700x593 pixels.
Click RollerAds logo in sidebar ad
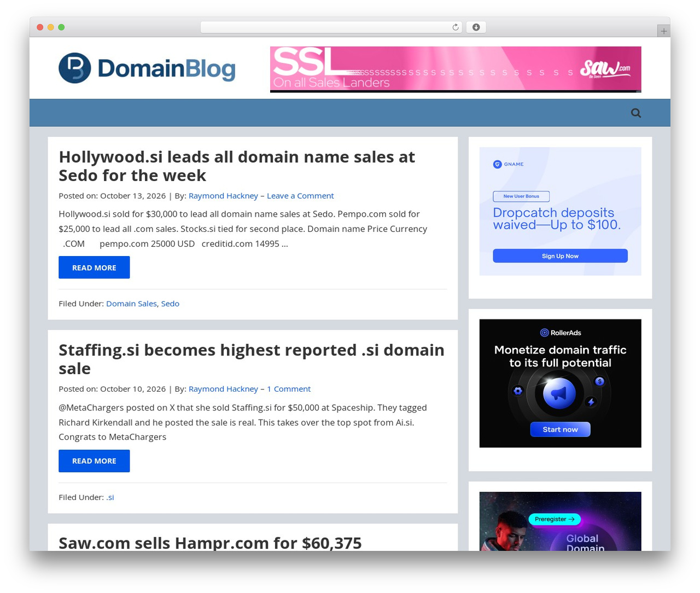click(x=561, y=333)
